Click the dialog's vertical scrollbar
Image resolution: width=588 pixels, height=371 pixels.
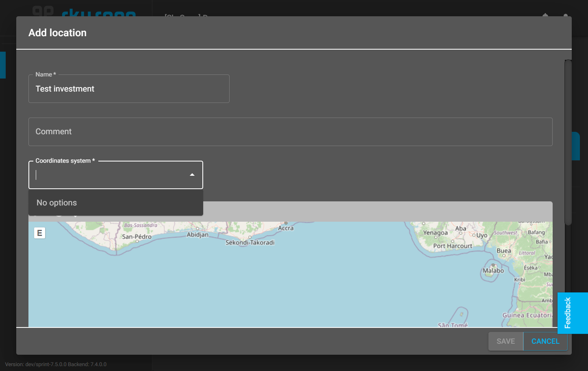coord(568,142)
